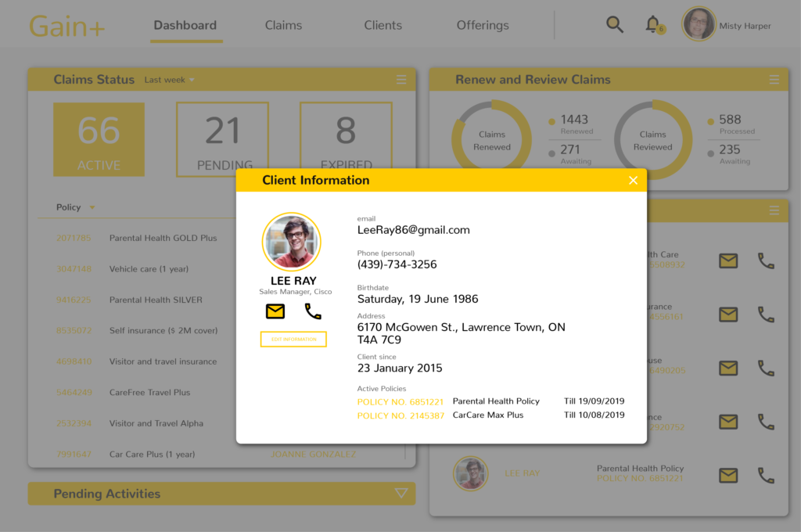The image size is (801, 532).
Task: Open the Clients tab
Action: [x=383, y=25]
